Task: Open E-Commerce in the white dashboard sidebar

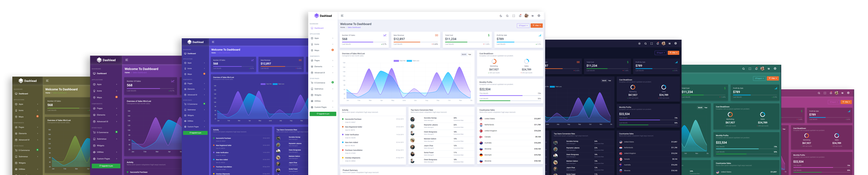Action: point(322,83)
